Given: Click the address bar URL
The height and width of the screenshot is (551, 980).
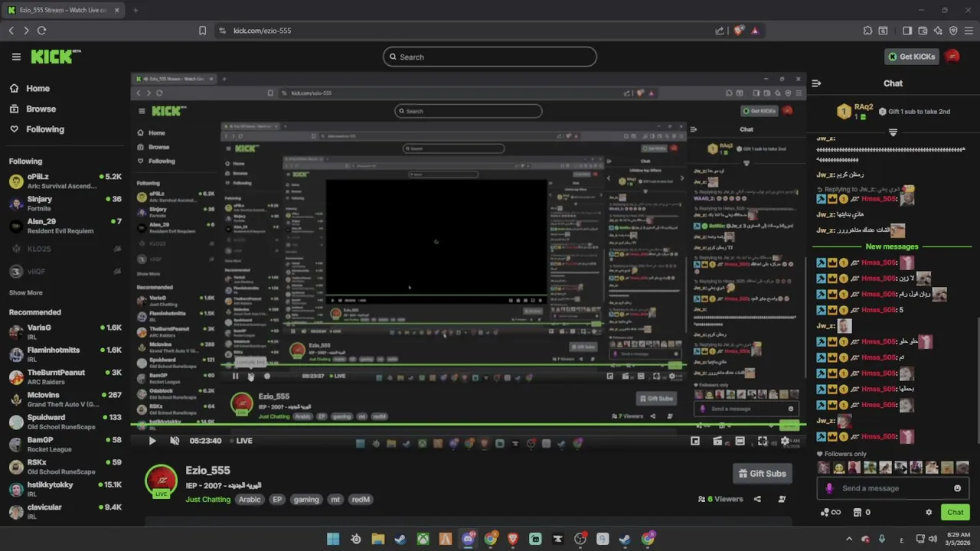Looking at the screenshot, I should 262,31.
